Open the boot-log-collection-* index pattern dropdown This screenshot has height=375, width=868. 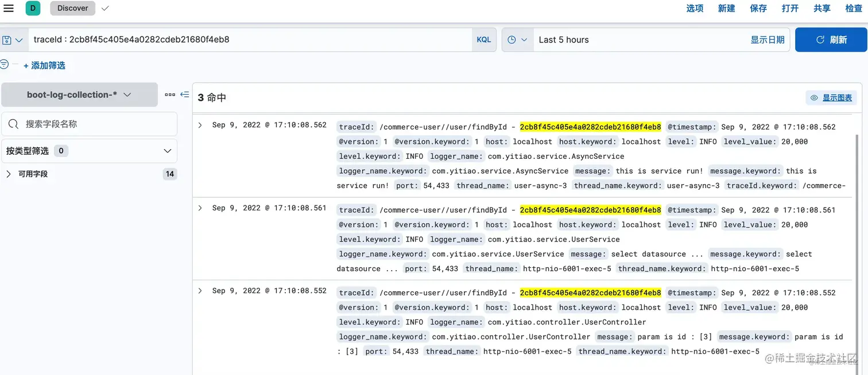(x=79, y=95)
